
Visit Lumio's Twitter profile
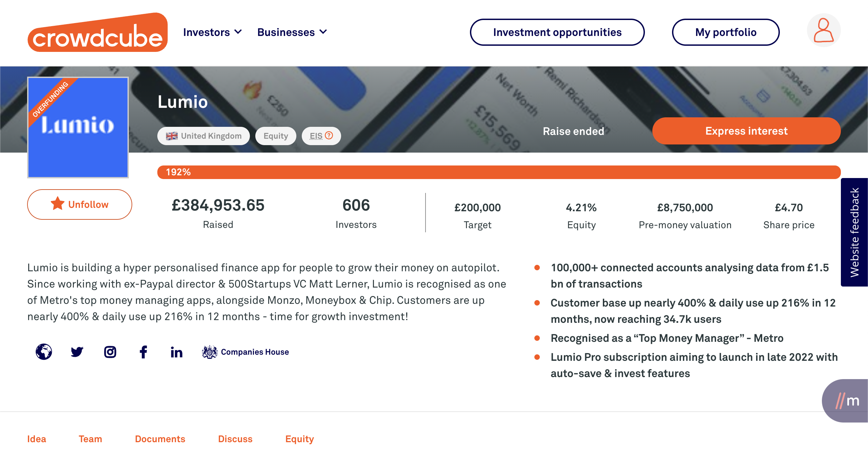coord(77,352)
